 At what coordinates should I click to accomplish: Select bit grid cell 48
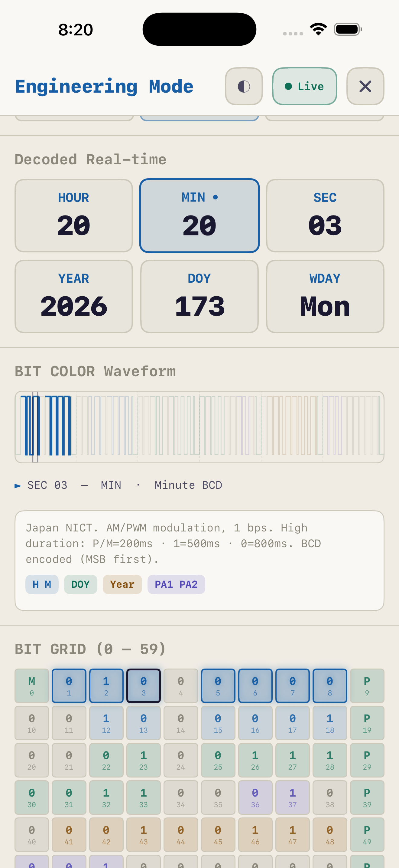click(330, 835)
